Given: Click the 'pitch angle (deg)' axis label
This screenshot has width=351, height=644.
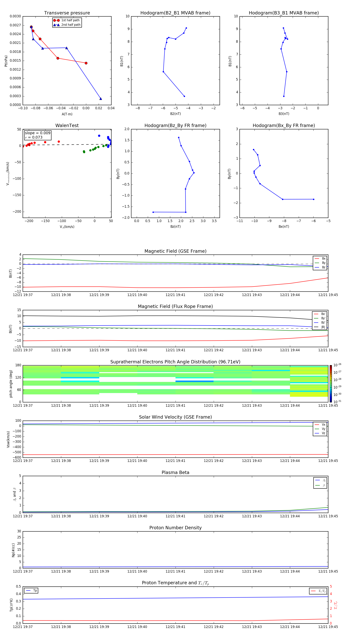Looking at the screenshot, I should point(11,384).
